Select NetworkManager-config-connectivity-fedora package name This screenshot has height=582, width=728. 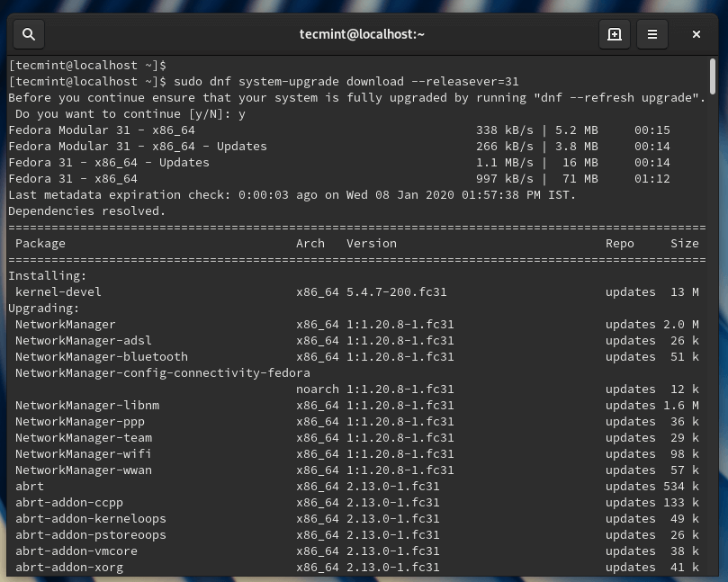[x=163, y=373]
